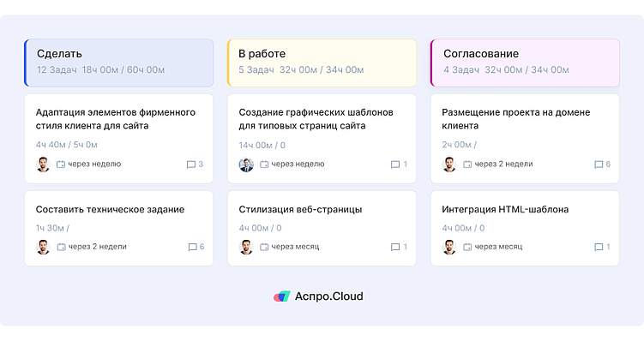Click 4ч 00м / 0 on Интеграция card
The image size is (644, 341).
click(463, 228)
